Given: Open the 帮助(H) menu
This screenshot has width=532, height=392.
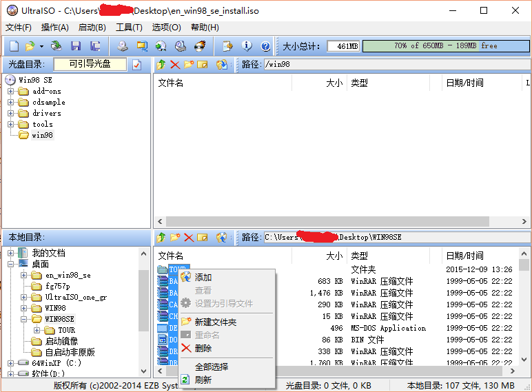Looking at the screenshot, I should pos(205,28).
